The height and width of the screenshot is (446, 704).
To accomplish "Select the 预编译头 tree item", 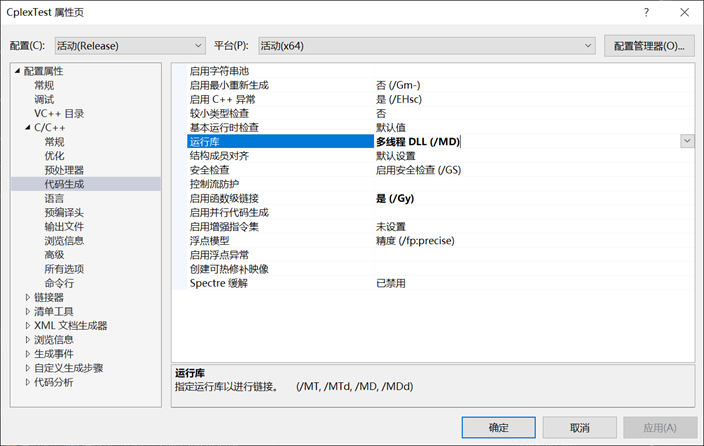I will pos(64,212).
